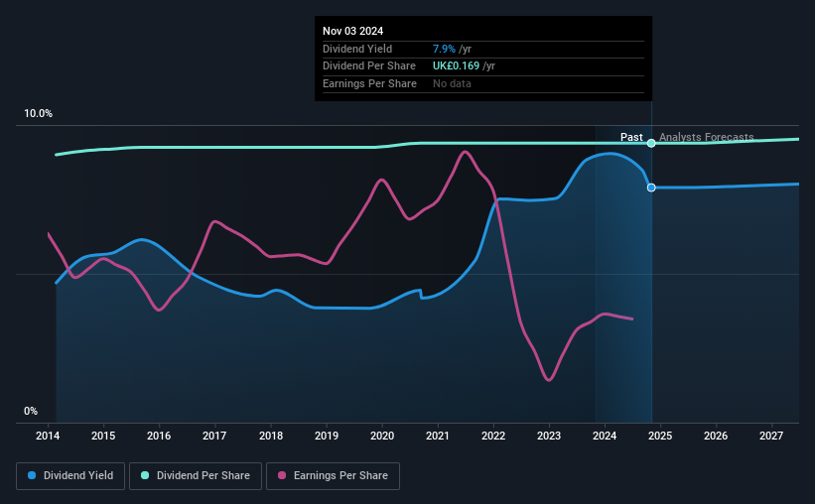The image size is (815, 504).
Task: Toggle the Earnings Per Share legend button
Action: coord(333,476)
